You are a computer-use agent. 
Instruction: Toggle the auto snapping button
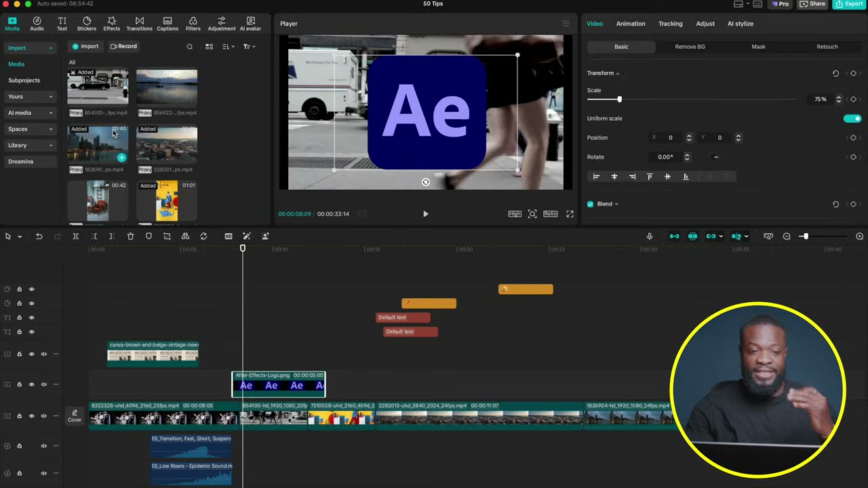[692, 236]
